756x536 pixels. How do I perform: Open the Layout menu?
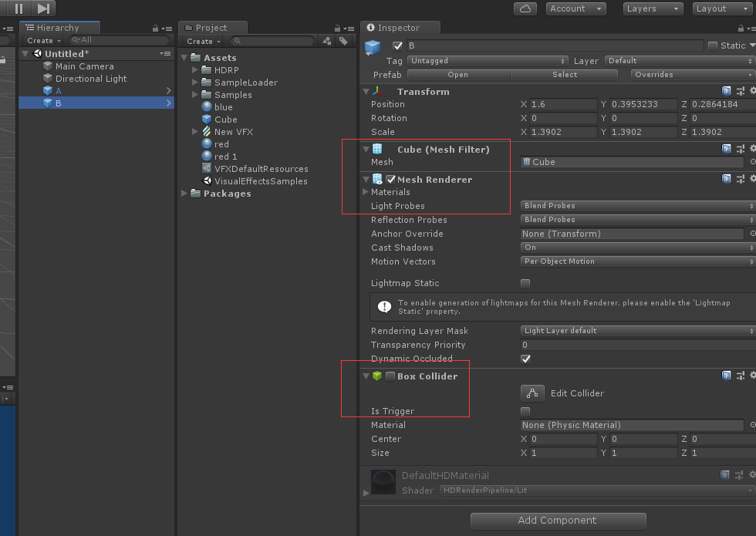click(721, 8)
